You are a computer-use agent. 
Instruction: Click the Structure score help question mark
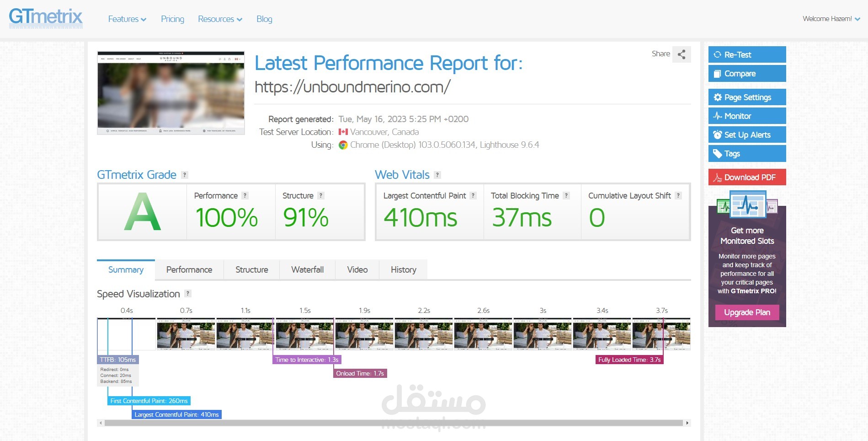(x=321, y=195)
